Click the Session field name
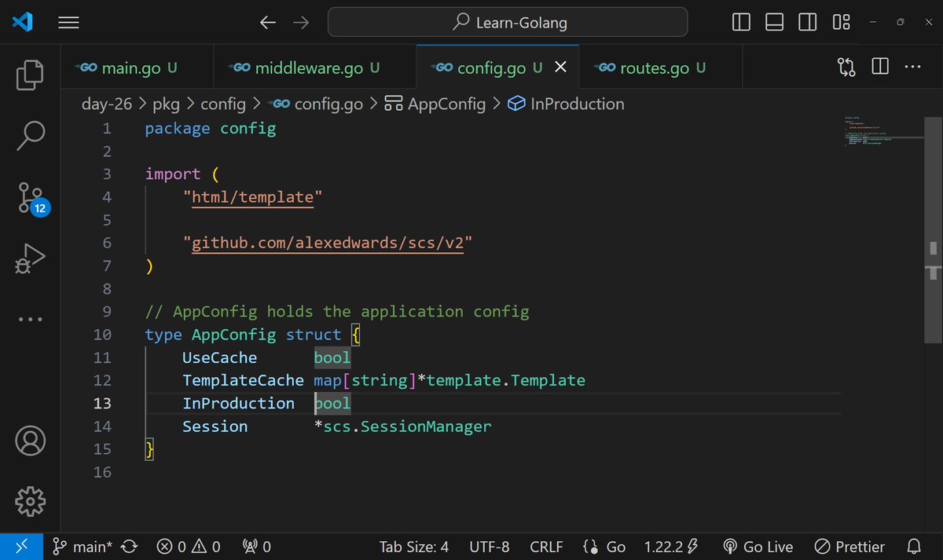943x560 pixels. [215, 426]
